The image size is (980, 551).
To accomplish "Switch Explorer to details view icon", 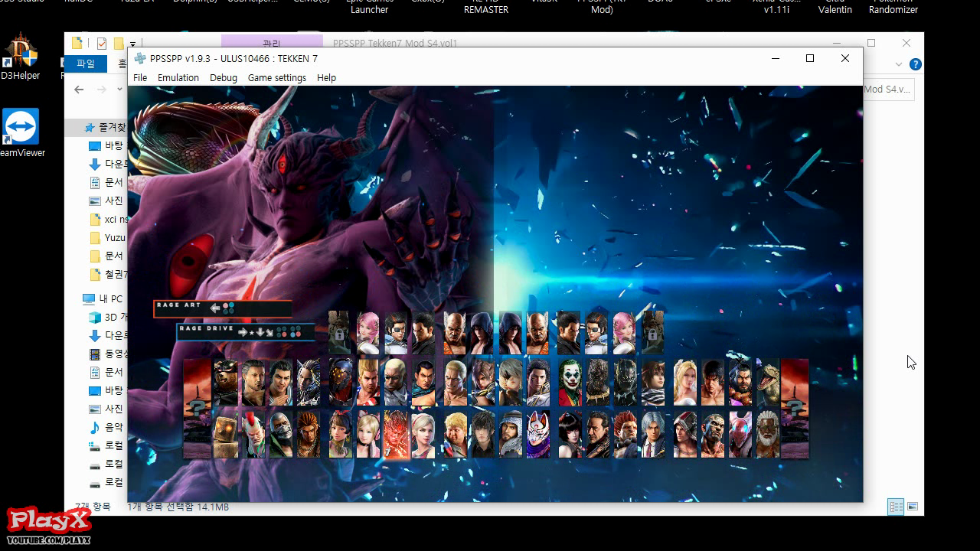I will click(x=896, y=507).
